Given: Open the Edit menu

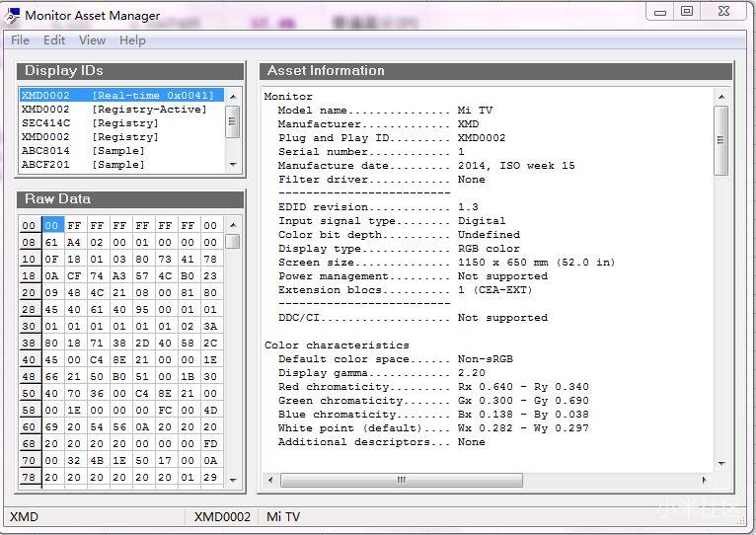Looking at the screenshot, I should (x=54, y=40).
